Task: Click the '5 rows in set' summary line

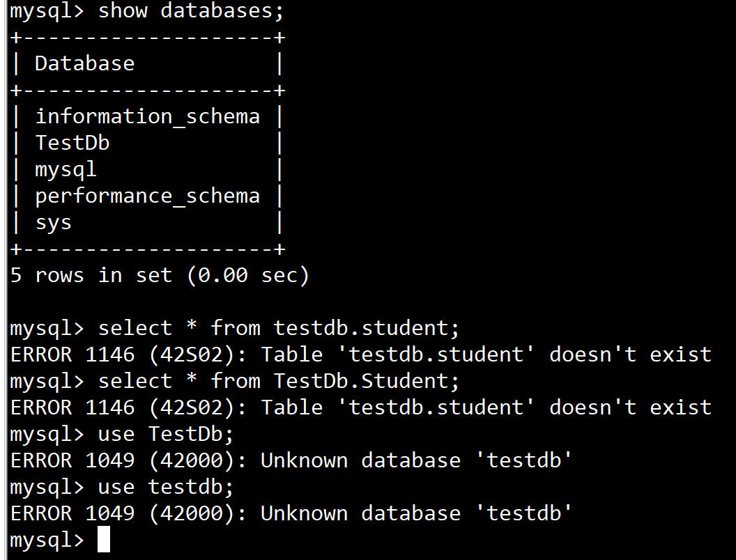Action: [x=159, y=276]
